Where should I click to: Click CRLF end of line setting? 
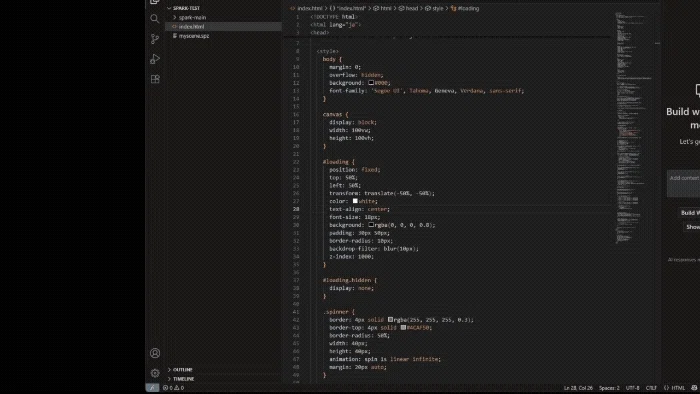[x=651, y=388]
